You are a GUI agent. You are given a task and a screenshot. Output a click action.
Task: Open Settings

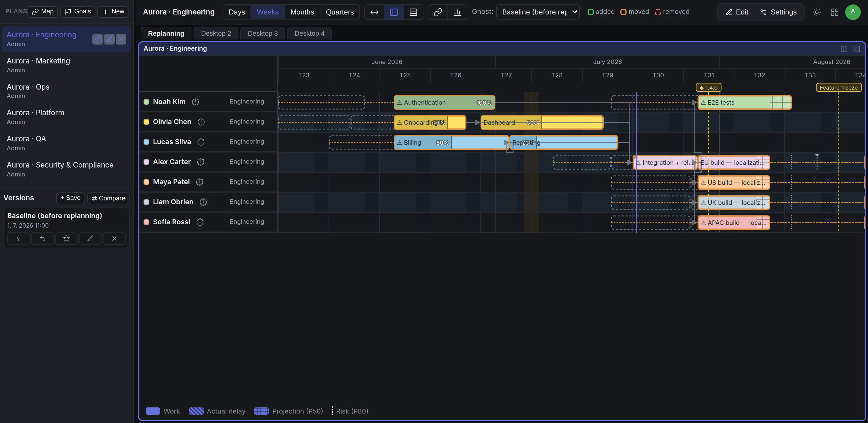point(778,12)
